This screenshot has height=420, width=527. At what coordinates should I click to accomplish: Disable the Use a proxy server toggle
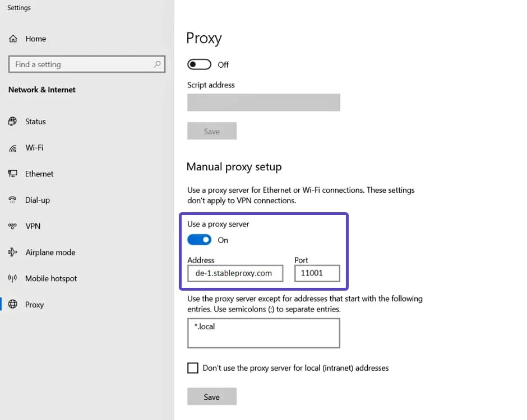[x=199, y=240]
